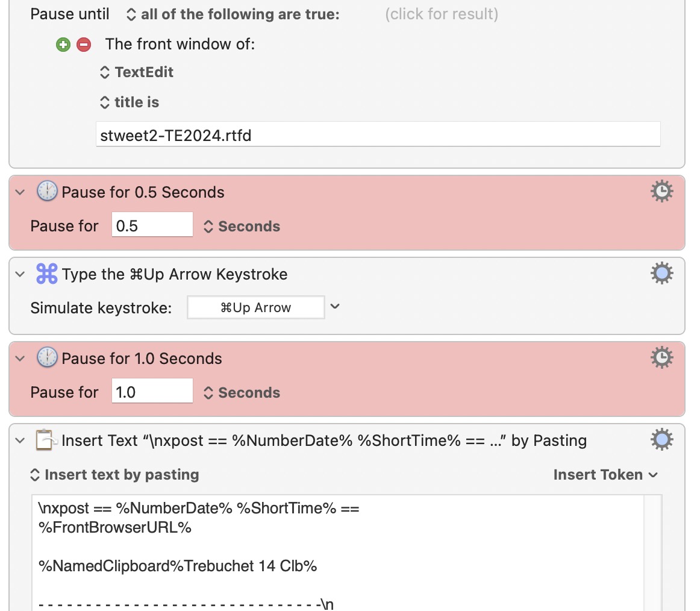Open gear menu for Insert Text action
Screen dimensions: 700x611
[x=661, y=440]
